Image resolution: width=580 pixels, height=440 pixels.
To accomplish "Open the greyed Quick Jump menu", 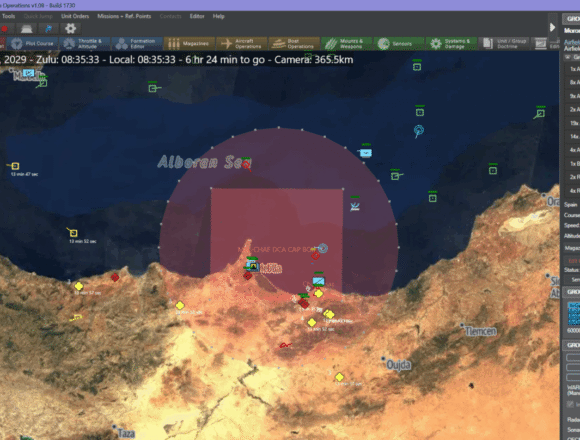I will (x=38, y=16).
